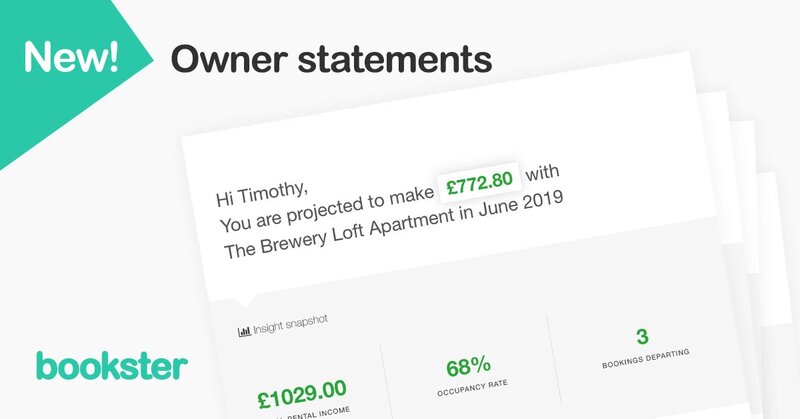The width and height of the screenshot is (800, 419).
Task: Click the Owner statements heading
Action: point(331,59)
